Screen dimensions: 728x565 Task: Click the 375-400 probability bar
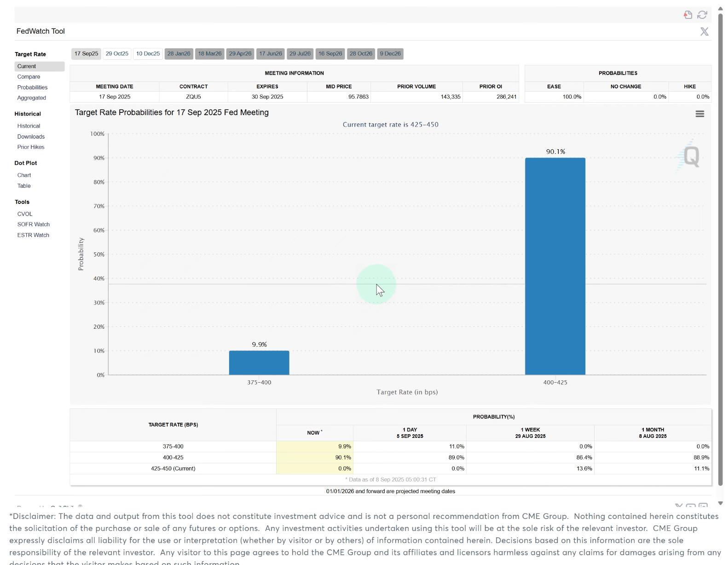tap(259, 363)
